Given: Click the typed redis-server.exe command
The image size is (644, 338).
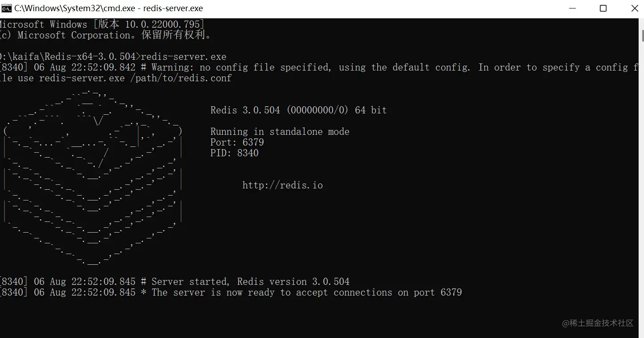Looking at the screenshot, I should click(184, 57).
